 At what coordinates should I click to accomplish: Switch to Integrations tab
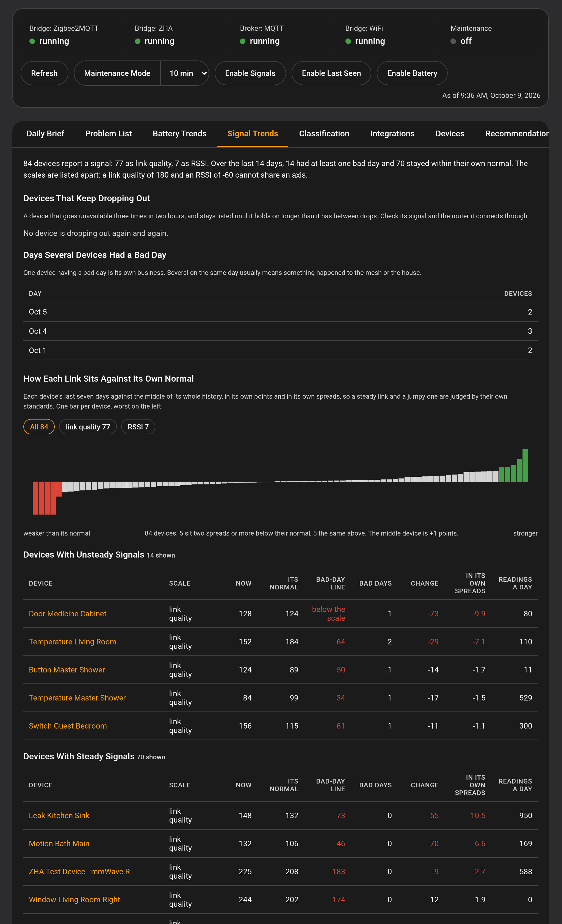tap(392, 134)
